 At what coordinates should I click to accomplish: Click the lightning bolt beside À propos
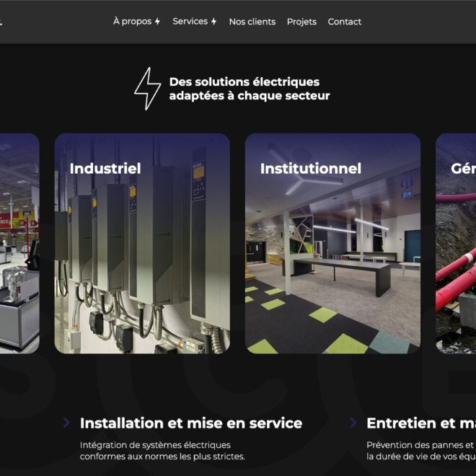[157, 22]
